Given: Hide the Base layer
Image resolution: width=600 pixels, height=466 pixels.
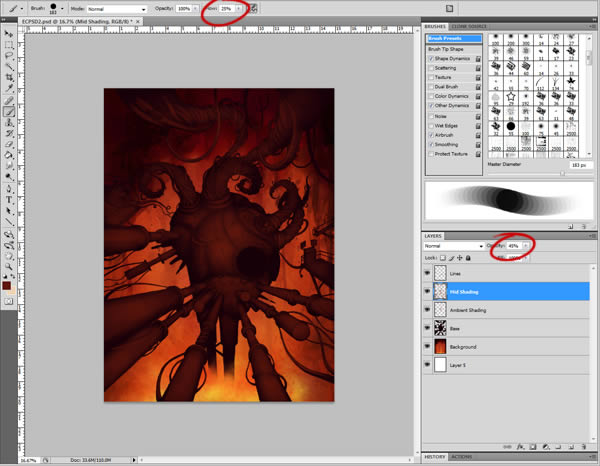Looking at the screenshot, I should [x=427, y=328].
